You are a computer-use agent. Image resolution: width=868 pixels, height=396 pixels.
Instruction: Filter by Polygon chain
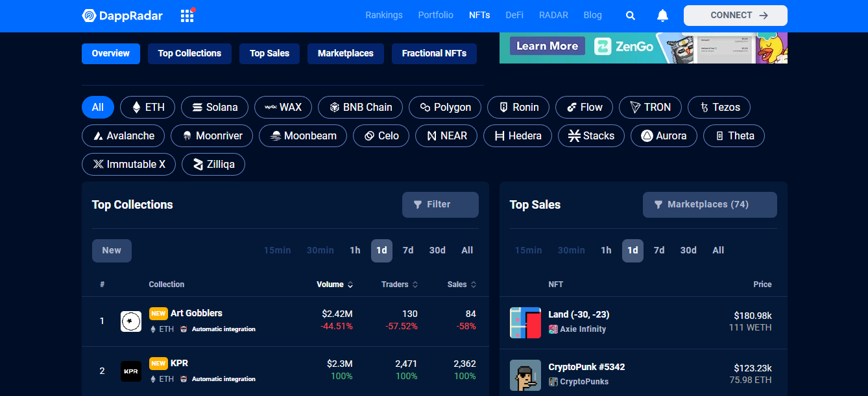[x=445, y=107]
